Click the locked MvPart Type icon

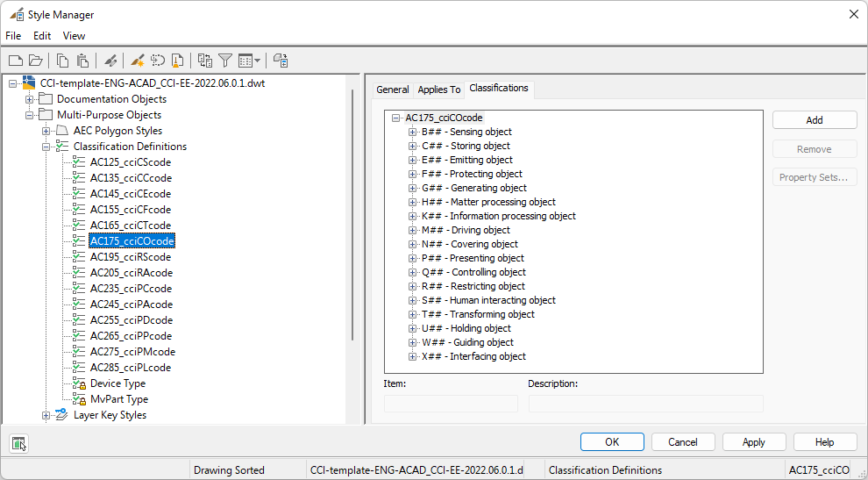(79, 399)
